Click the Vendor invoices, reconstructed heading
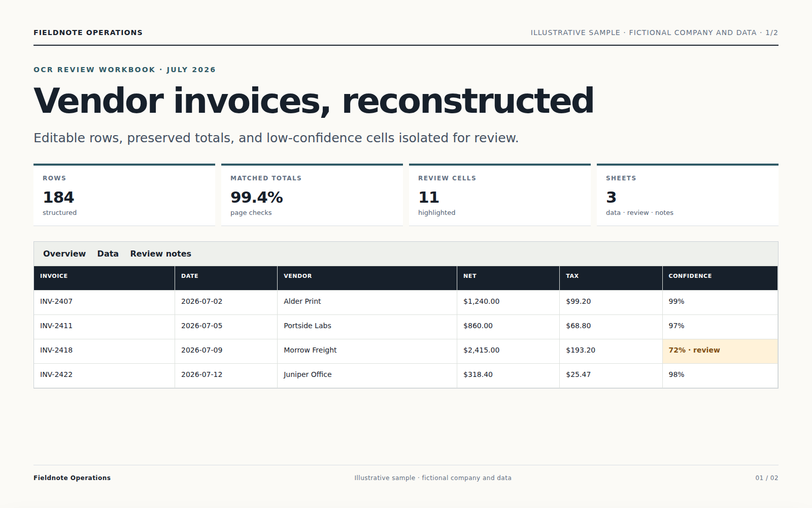Viewport: 812px width, 508px height. (x=314, y=101)
